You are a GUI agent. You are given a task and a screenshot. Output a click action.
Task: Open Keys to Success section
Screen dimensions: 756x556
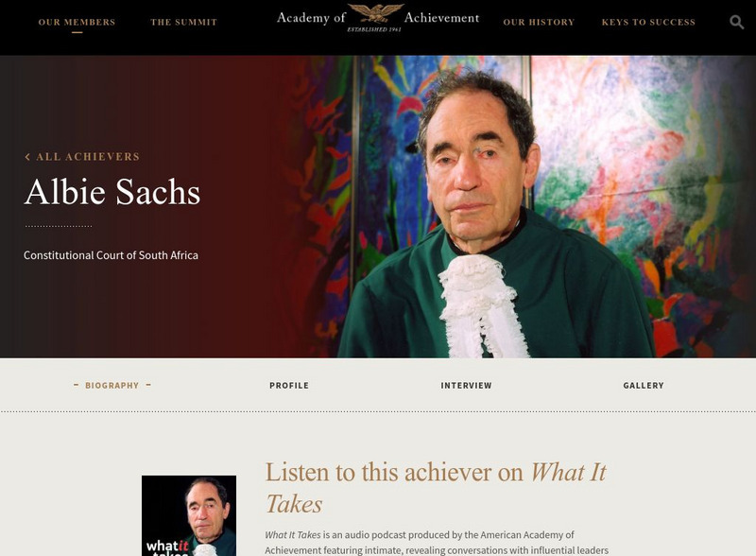click(x=648, y=22)
